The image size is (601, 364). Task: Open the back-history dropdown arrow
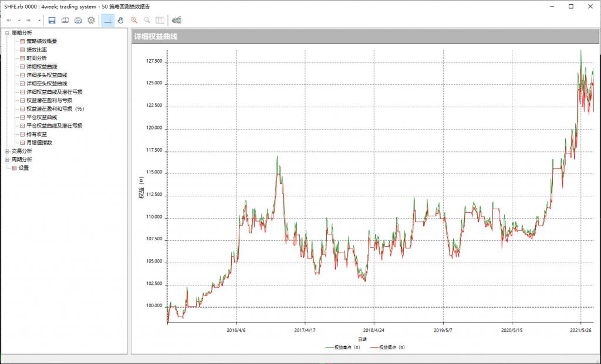[19, 21]
